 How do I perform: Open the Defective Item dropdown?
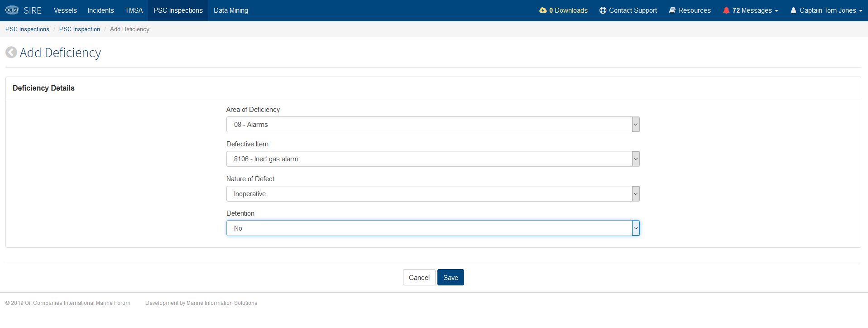(x=433, y=159)
